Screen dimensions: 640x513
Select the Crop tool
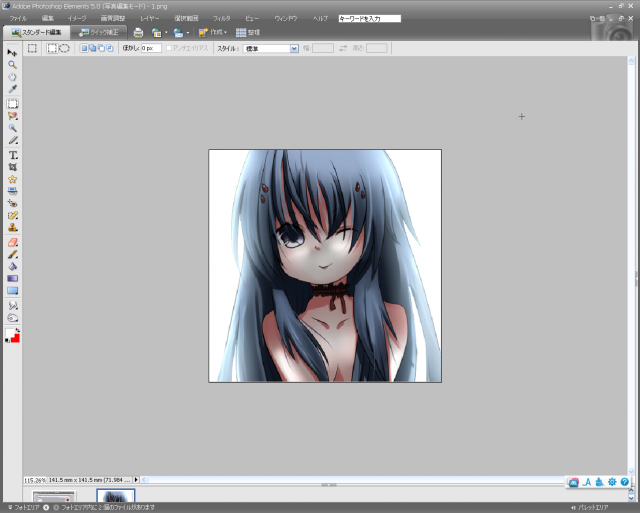[x=13, y=167]
